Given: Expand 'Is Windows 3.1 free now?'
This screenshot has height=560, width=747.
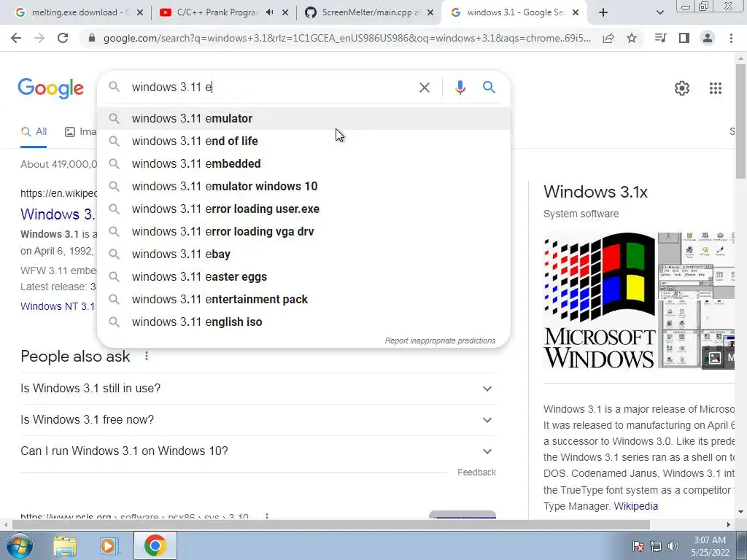Looking at the screenshot, I should (x=258, y=420).
